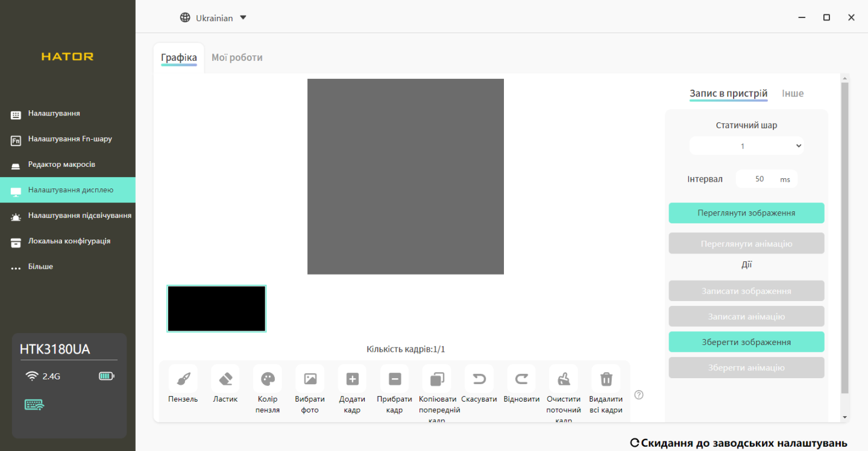Select the Пензель brush tool

click(183, 379)
